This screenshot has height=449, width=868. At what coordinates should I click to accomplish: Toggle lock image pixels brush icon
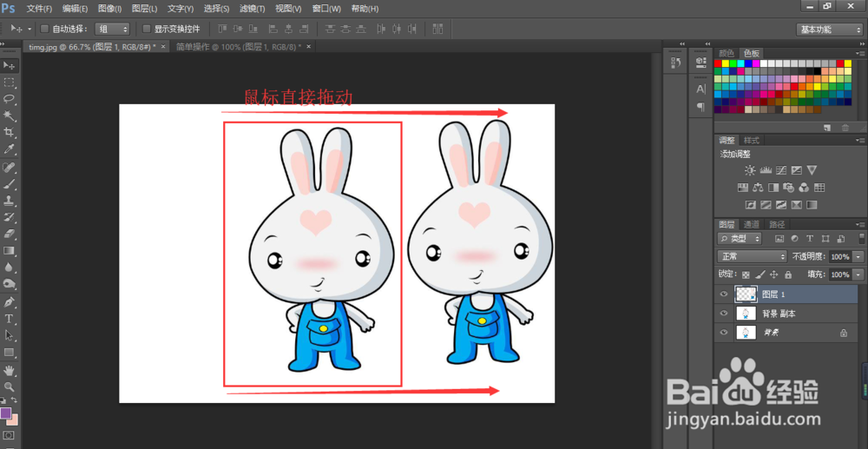coord(760,274)
